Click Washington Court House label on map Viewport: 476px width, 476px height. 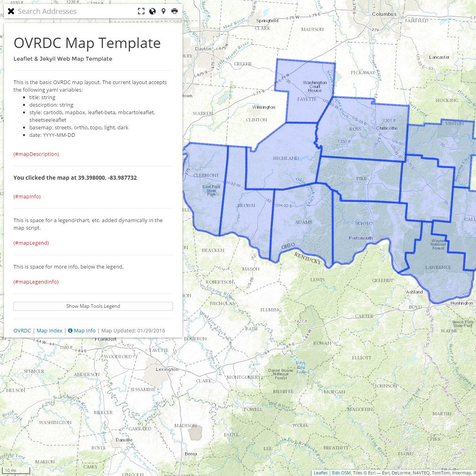[315, 86]
